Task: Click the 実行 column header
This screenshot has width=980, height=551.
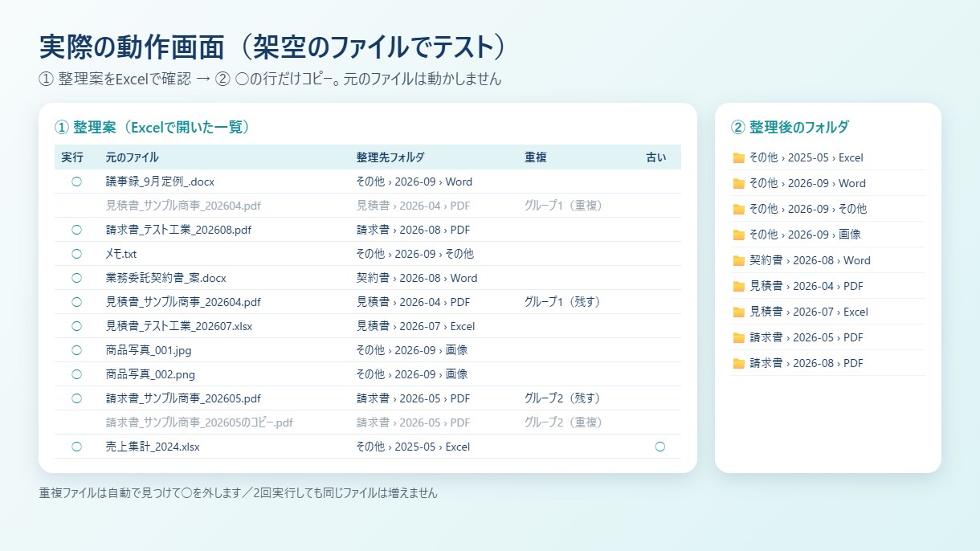Action: click(72, 157)
